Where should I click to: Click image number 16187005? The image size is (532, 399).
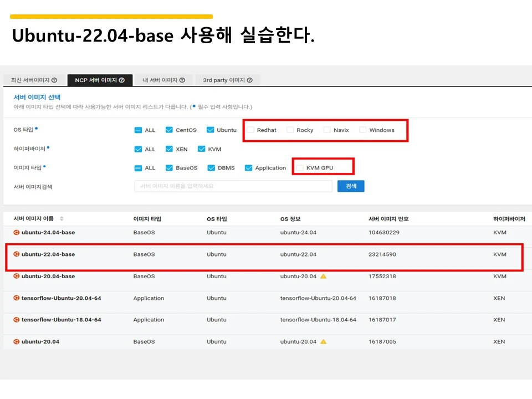coord(382,342)
